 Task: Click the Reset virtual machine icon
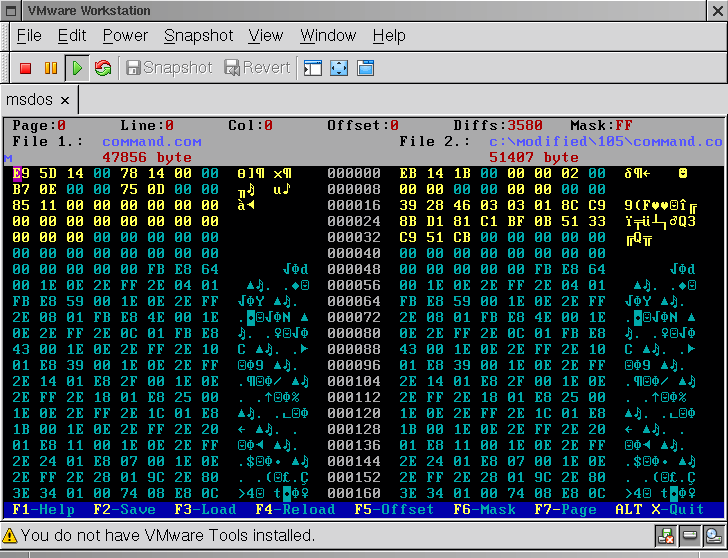click(x=103, y=68)
